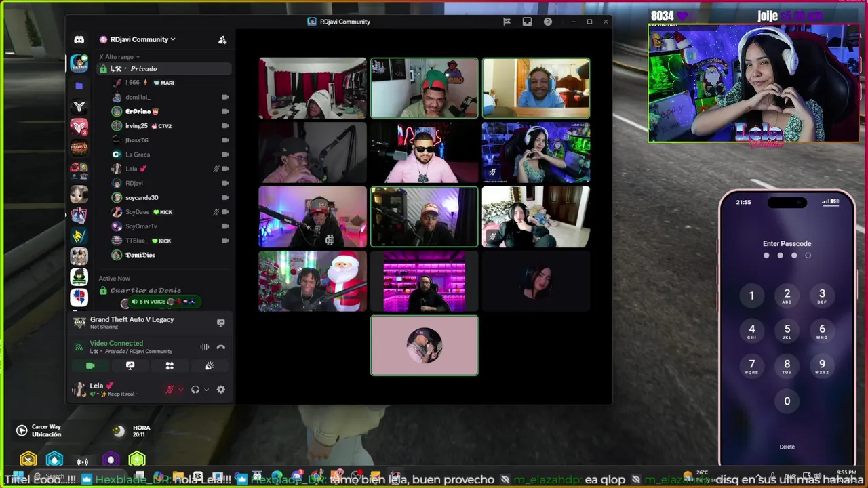Disconnect from voice call
The height and width of the screenshot is (488, 868).
tap(220, 347)
